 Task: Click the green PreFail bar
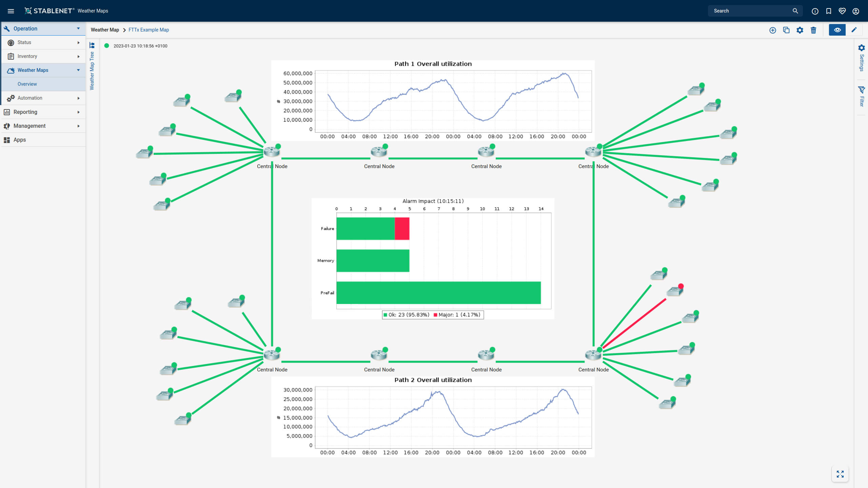(439, 293)
